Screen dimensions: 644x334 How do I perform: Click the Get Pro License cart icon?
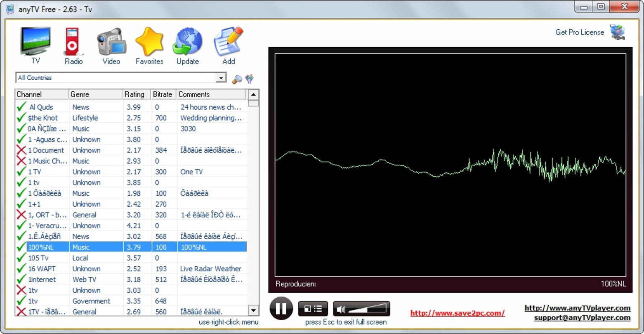pyautogui.click(x=617, y=32)
